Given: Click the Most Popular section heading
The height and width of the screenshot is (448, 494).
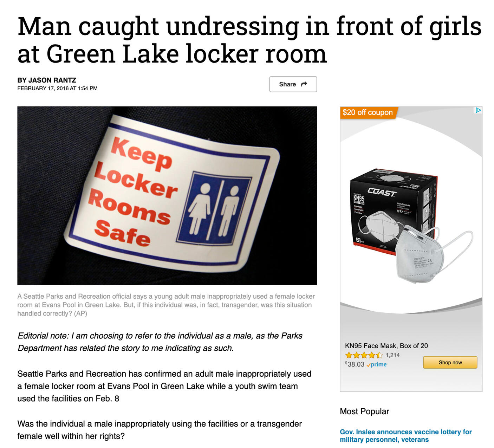Looking at the screenshot, I should [x=364, y=411].
